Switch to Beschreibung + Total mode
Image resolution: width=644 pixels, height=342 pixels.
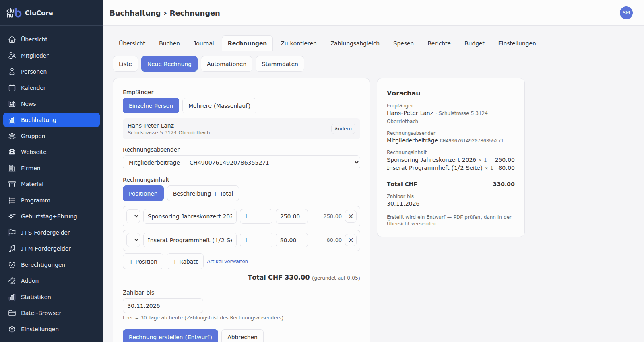coord(203,194)
